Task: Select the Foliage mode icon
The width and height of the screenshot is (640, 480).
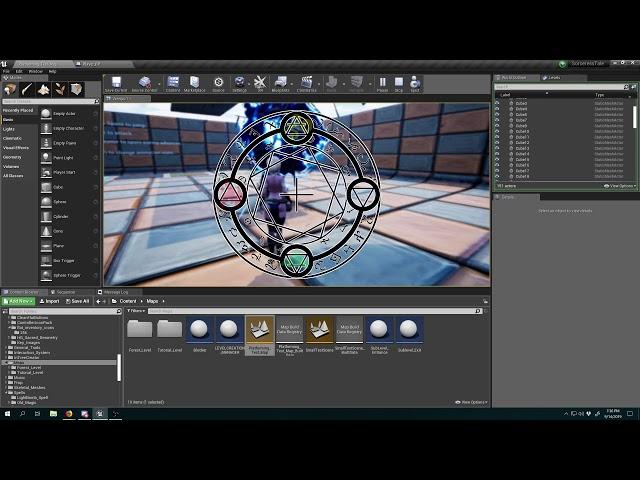Action: [x=60, y=89]
